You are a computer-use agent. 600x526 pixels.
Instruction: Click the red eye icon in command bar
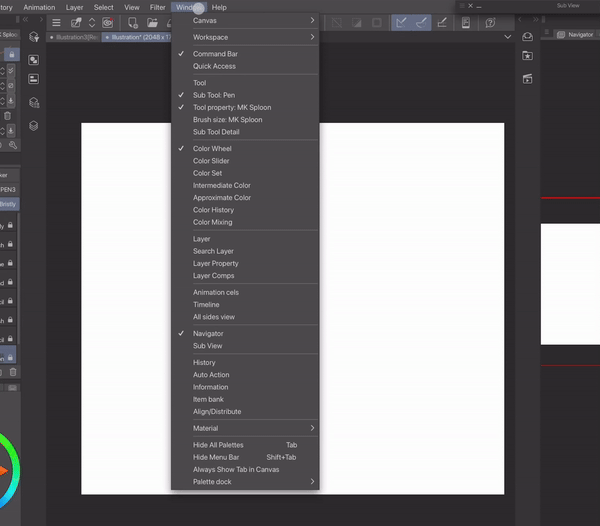point(107,22)
